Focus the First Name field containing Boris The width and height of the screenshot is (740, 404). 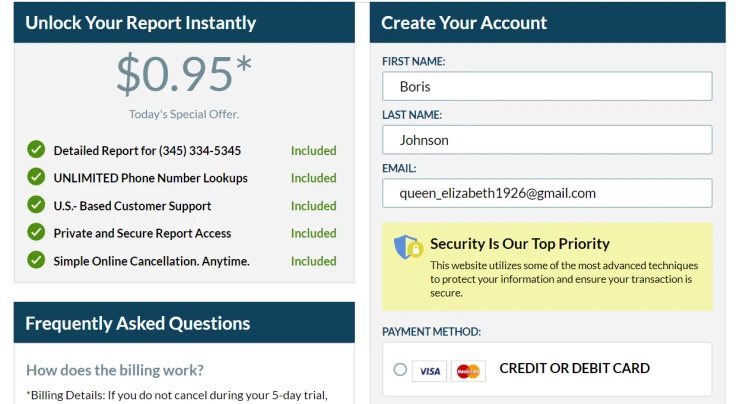point(547,86)
